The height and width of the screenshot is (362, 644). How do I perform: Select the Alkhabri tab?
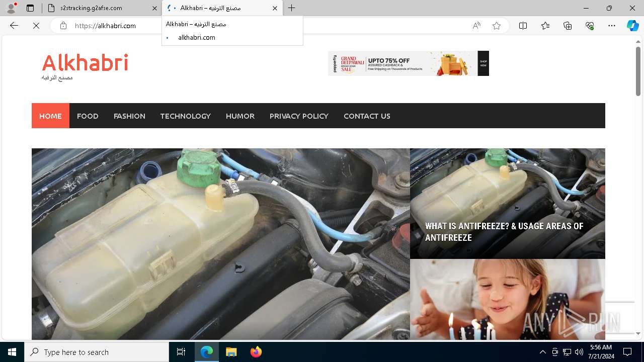pyautogui.click(x=222, y=8)
